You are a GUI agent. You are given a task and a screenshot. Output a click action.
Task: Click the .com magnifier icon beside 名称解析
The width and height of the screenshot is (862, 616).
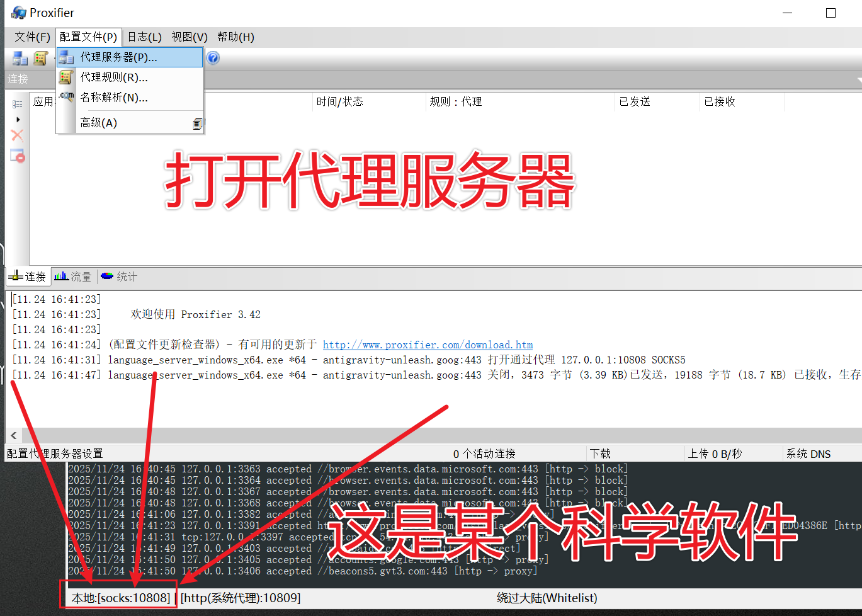66,94
